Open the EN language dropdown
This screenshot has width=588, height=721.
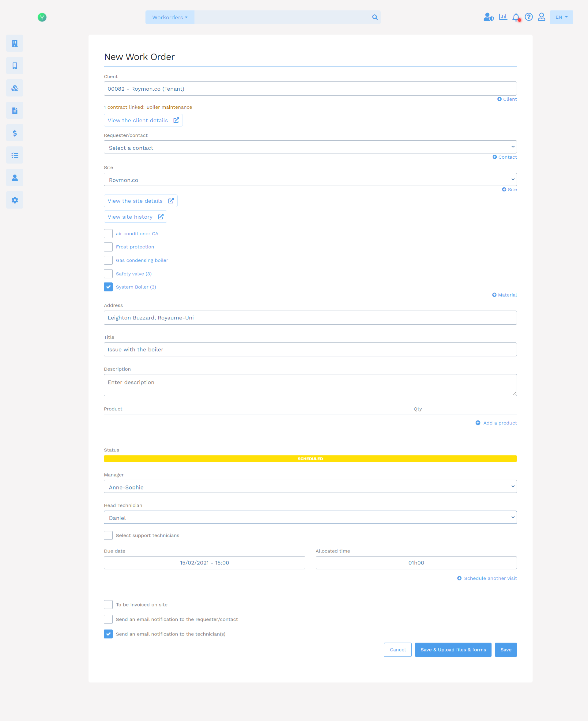pyautogui.click(x=561, y=17)
